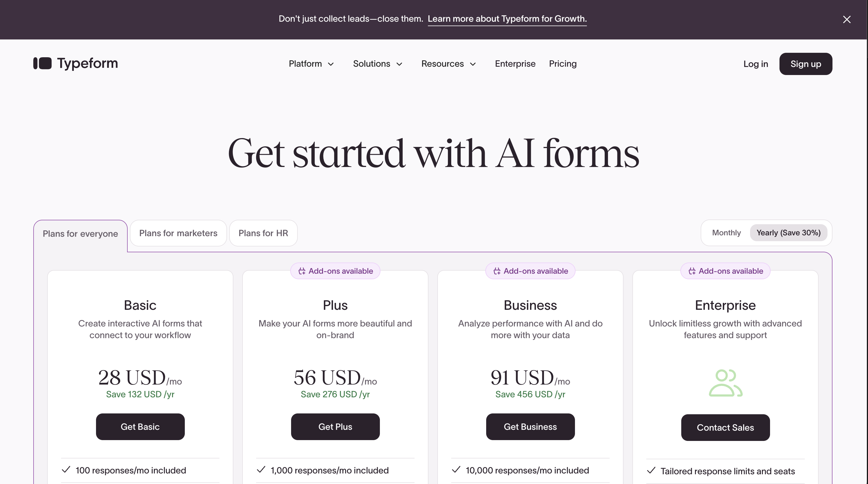The height and width of the screenshot is (484, 868).
Task: Open the Platform dropdown menu
Action: (311, 64)
